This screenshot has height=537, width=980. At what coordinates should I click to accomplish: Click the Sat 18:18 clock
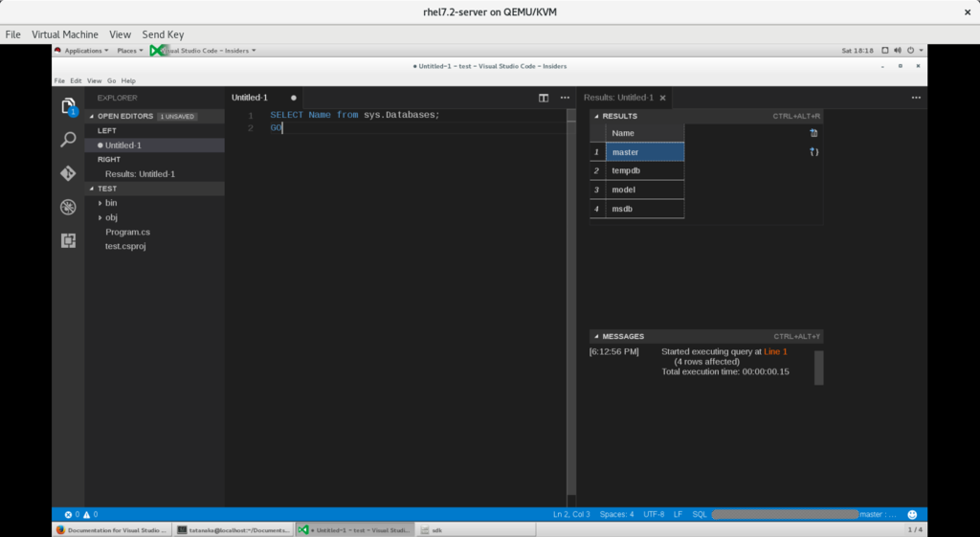point(857,51)
